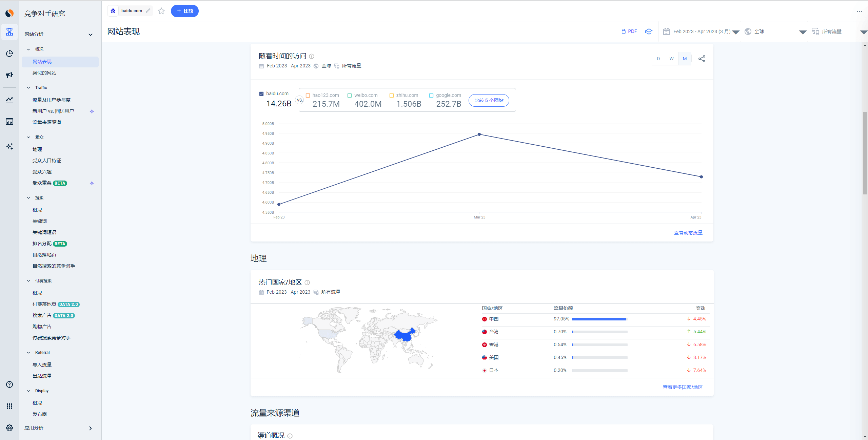Star baidu.com as a favorite

(x=161, y=11)
